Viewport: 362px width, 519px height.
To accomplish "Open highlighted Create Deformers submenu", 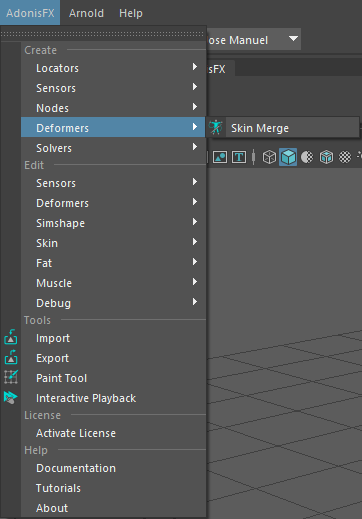I will 113,127.
